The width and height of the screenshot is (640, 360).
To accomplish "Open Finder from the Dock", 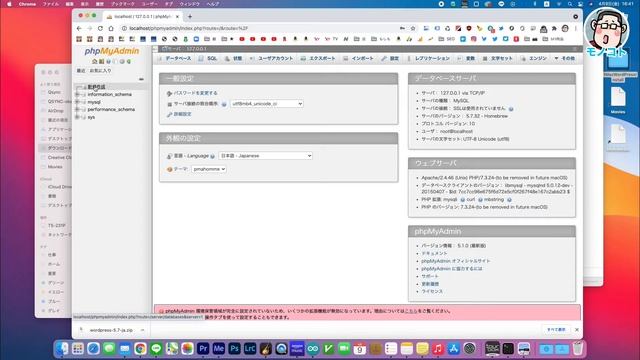I will (62, 349).
